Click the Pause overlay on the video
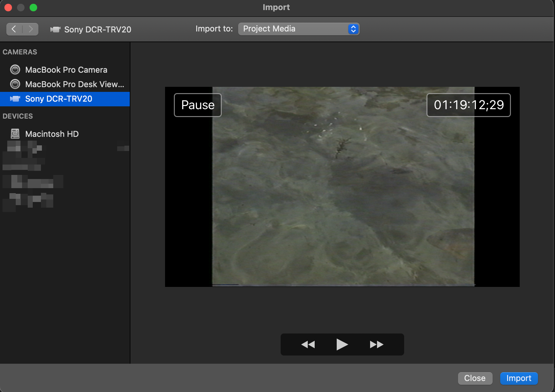 coord(198,105)
